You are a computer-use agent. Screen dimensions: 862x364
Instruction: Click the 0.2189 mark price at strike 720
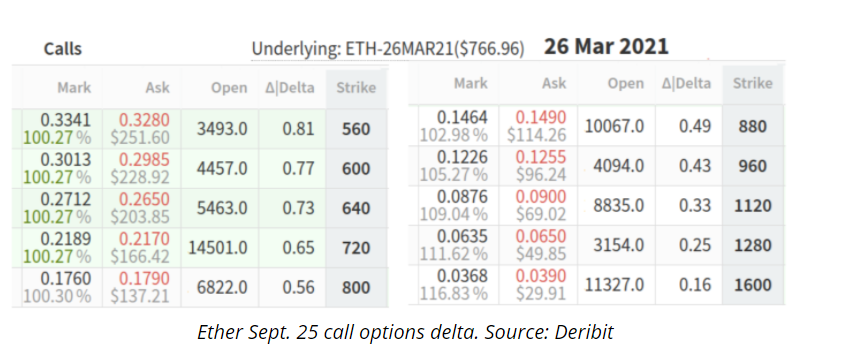coord(66,239)
